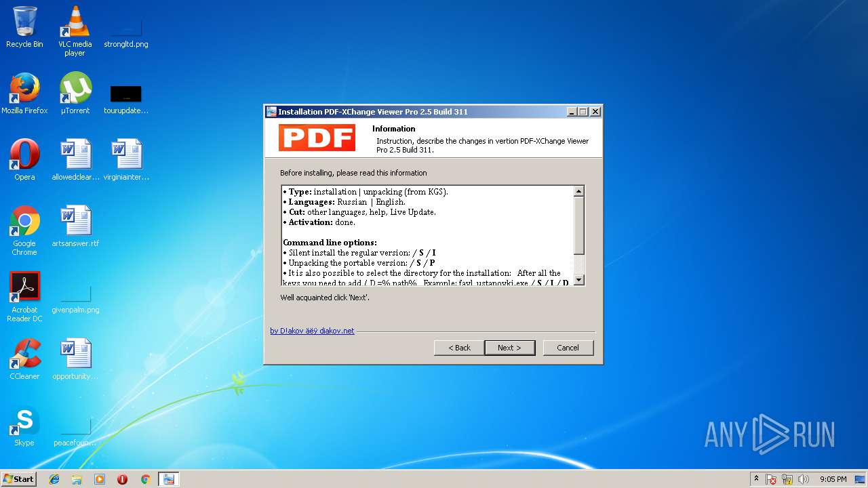Viewport: 868px width, 488px height.
Task: Select the peacefoun file icon
Action: pos(75,431)
